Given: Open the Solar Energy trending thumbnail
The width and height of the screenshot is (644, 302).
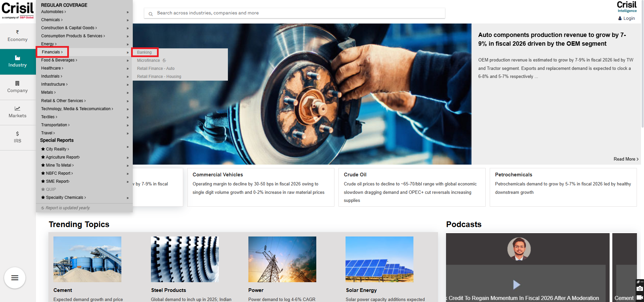Looking at the screenshot, I should tap(379, 259).
